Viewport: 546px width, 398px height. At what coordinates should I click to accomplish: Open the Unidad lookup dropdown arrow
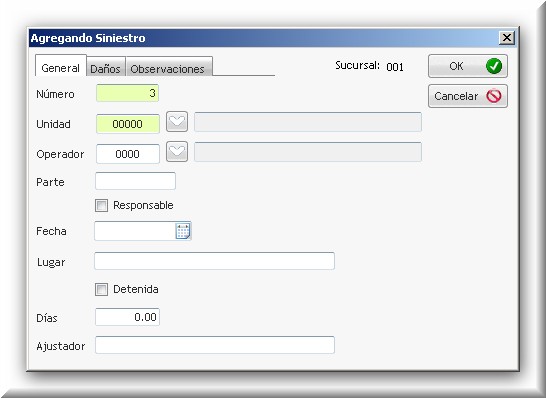(x=177, y=122)
